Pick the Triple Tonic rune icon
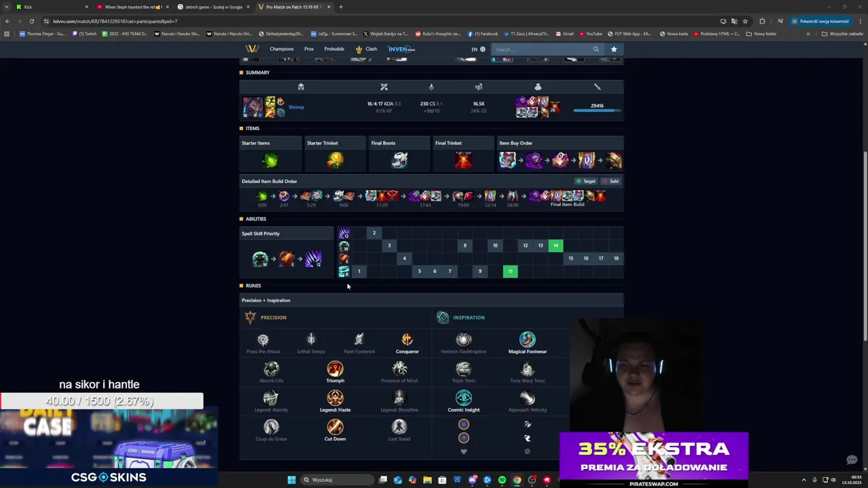This screenshot has height=488, width=868. [464, 369]
